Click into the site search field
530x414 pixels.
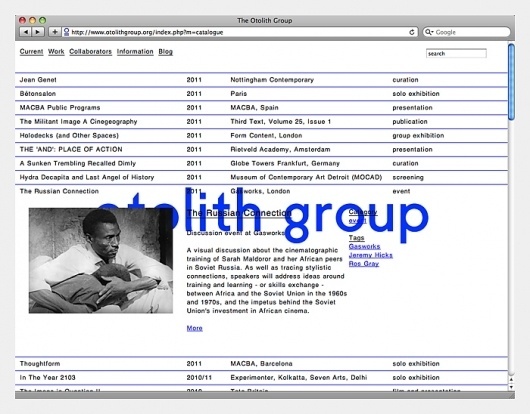click(x=456, y=53)
